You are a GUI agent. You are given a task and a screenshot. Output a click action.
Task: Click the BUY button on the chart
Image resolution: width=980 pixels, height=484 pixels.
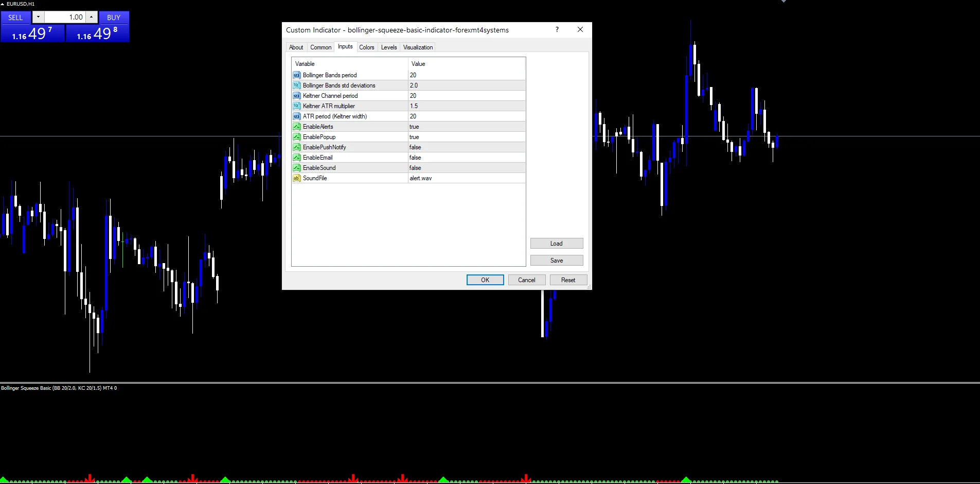click(x=114, y=18)
